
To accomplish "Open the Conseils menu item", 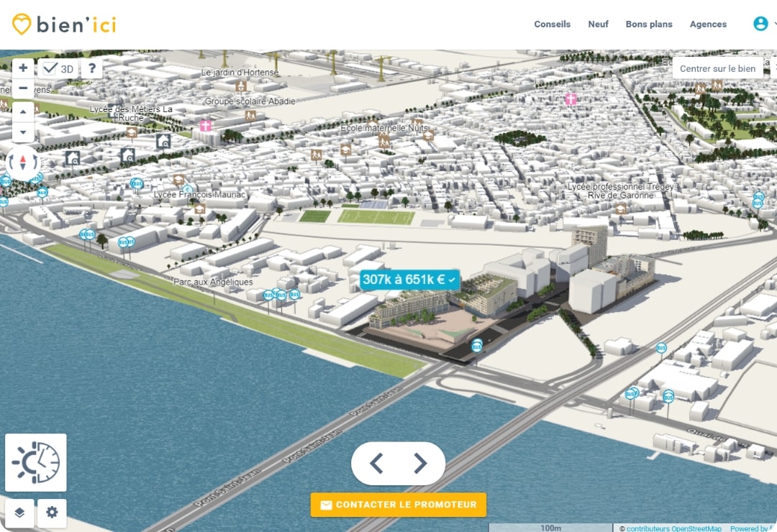I will point(552,24).
